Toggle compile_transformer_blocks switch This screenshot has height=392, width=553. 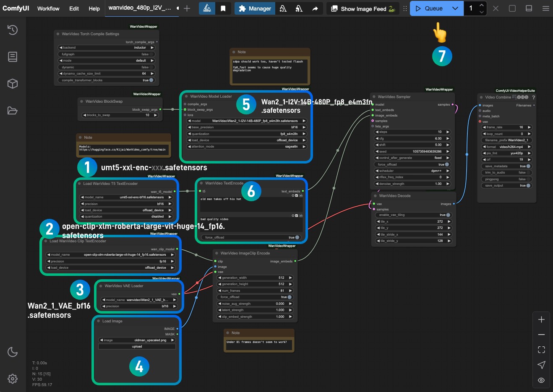click(151, 80)
